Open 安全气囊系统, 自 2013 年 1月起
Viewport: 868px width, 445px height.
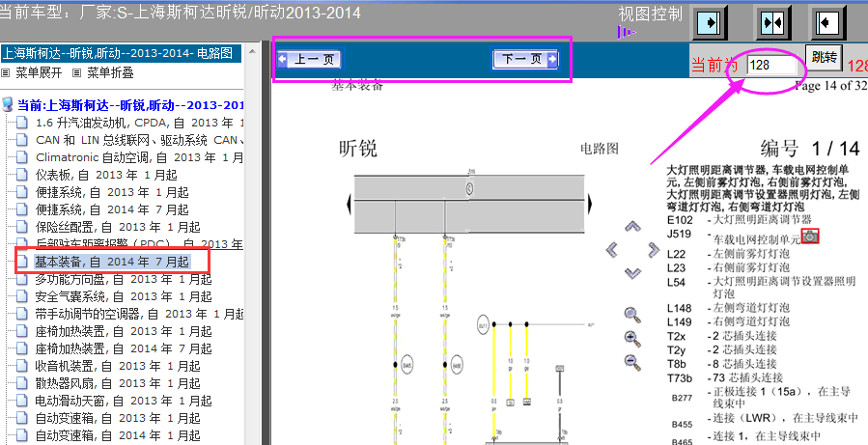pyautogui.click(x=124, y=296)
